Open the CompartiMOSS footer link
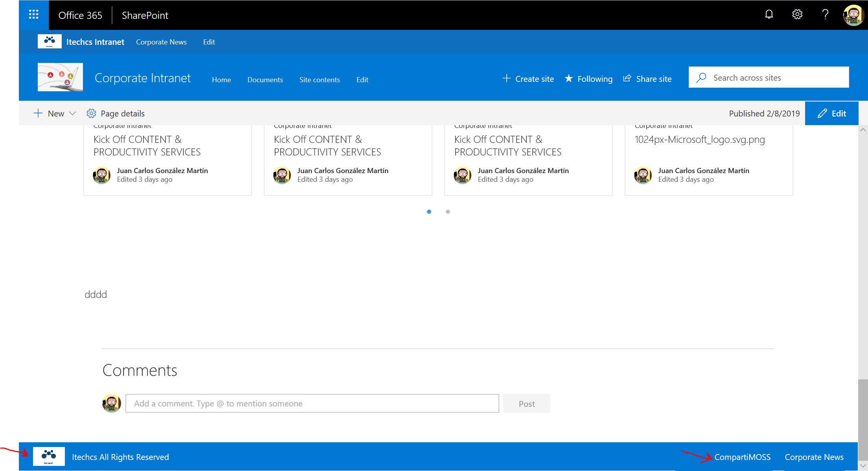Viewport: 868px width, 471px height. pos(742,457)
